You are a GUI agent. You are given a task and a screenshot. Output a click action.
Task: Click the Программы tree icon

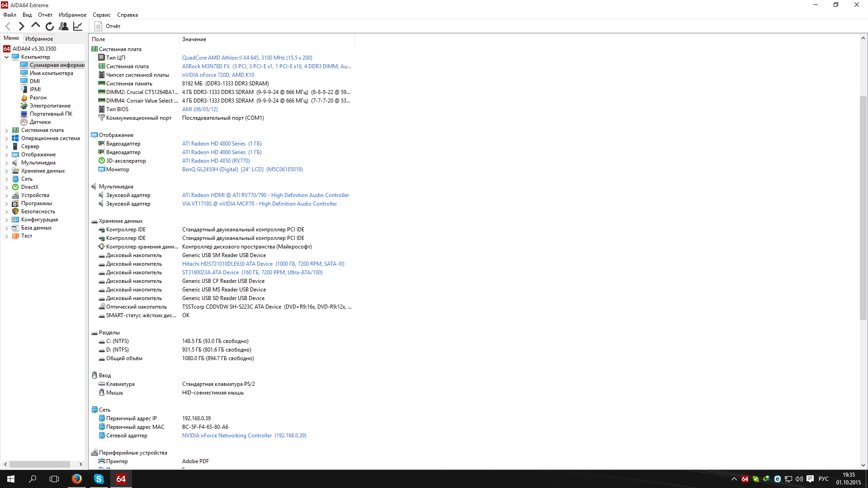pyautogui.click(x=15, y=203)
